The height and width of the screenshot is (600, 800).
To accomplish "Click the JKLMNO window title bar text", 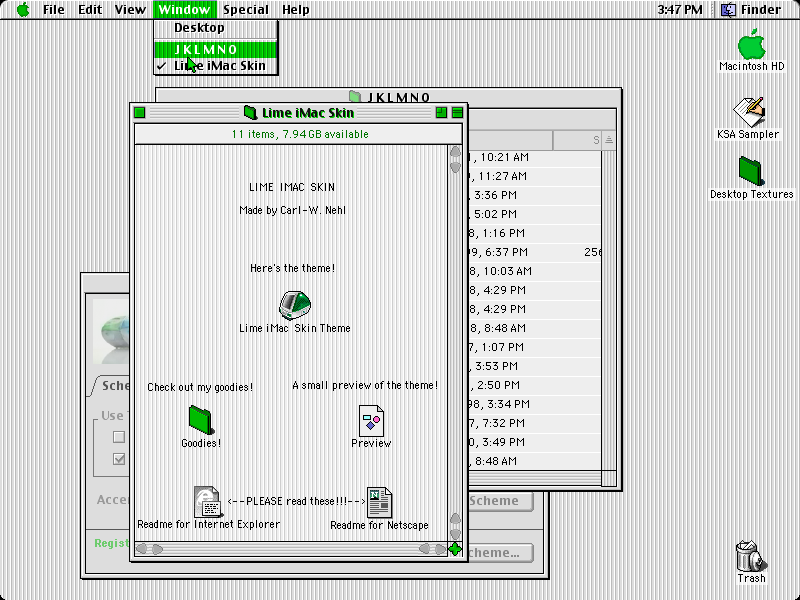I will (x=399, y=97).
